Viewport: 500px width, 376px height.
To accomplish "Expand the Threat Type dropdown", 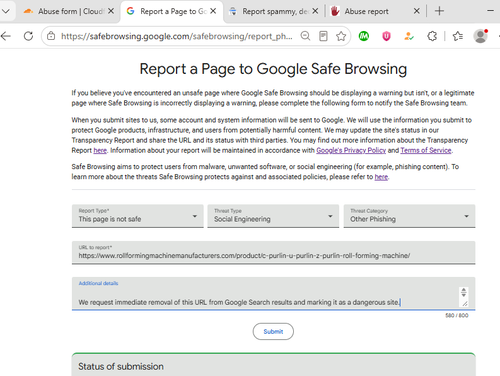I will pos(273,216).
